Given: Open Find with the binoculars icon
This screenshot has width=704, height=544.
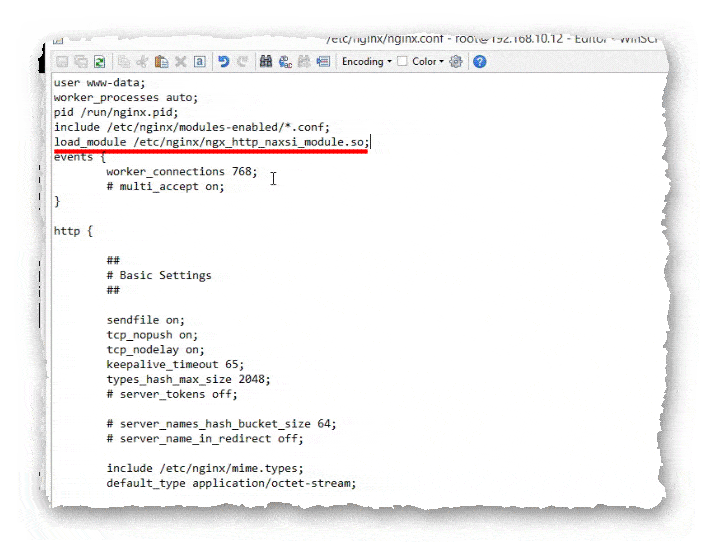Looking at the screenshot, I should point(266,61).
